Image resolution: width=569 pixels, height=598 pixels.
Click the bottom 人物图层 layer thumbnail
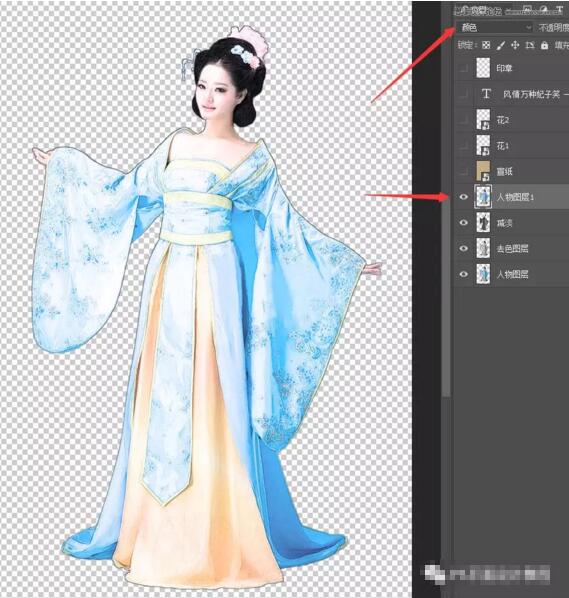tap(483, 274)
